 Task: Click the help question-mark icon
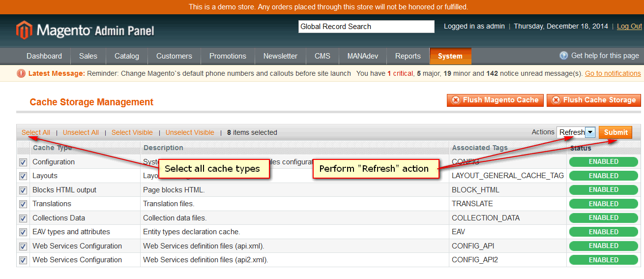coord(564,56)
